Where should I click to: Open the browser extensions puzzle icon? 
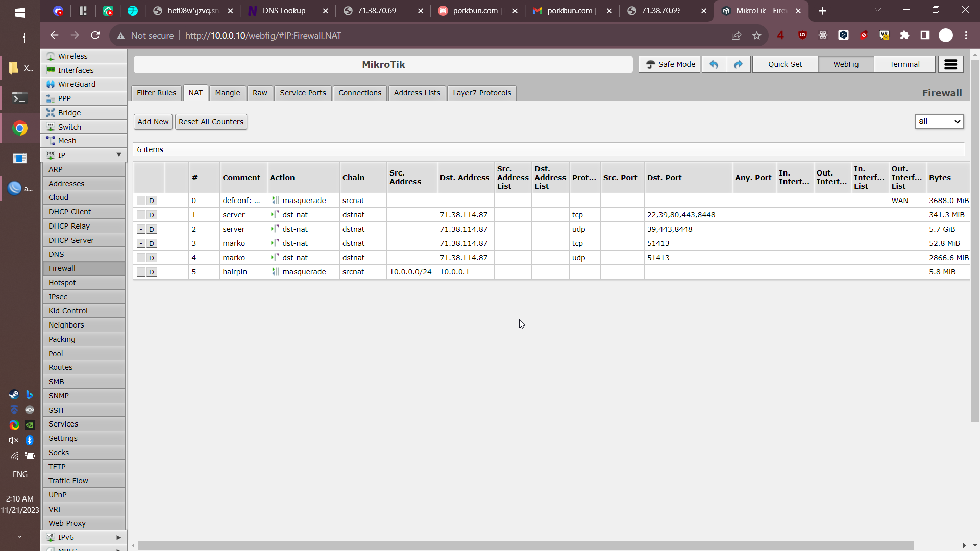pyautogui.click(x=904, y=35)
